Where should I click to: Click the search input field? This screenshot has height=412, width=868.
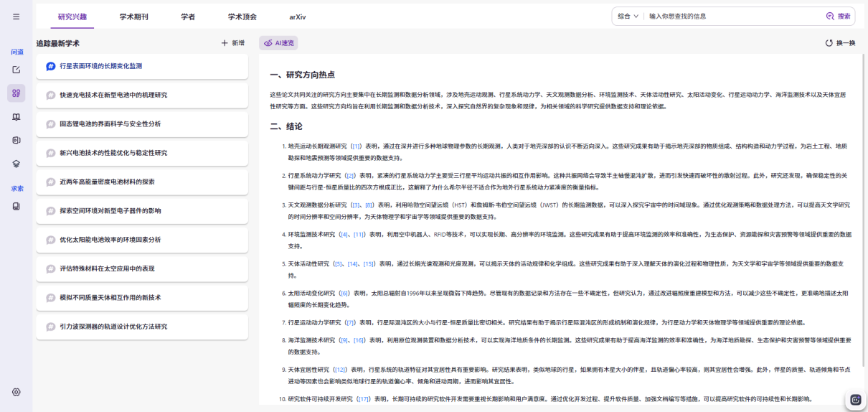pos(733,16)
